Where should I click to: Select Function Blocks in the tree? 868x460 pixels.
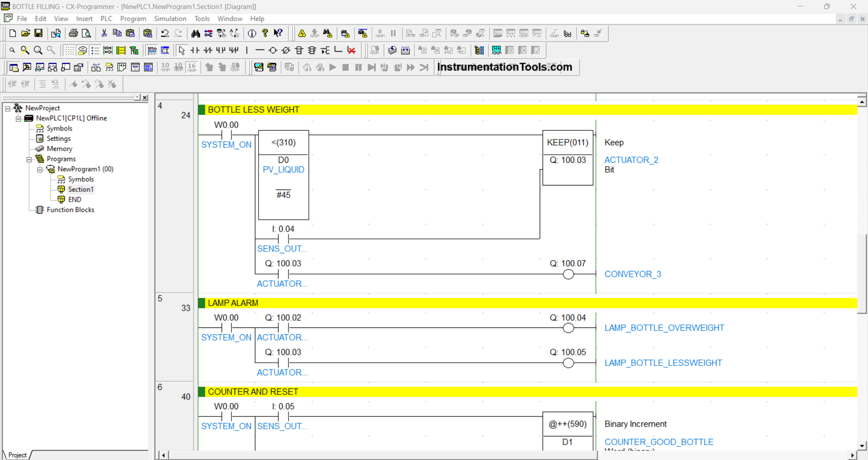[x=71, y=210]
